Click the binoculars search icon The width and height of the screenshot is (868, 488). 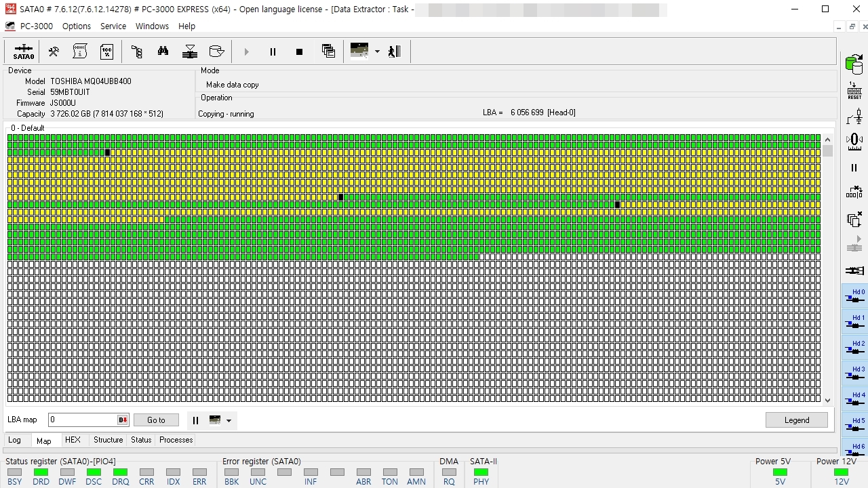[x=163, y=52]
